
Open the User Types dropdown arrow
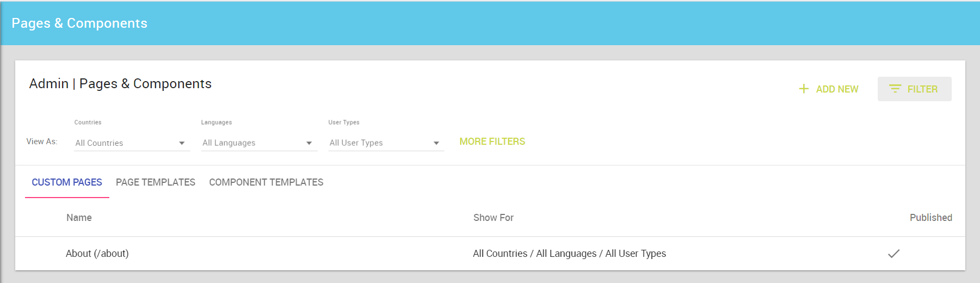pyautogui.click(x=436, y=143)
